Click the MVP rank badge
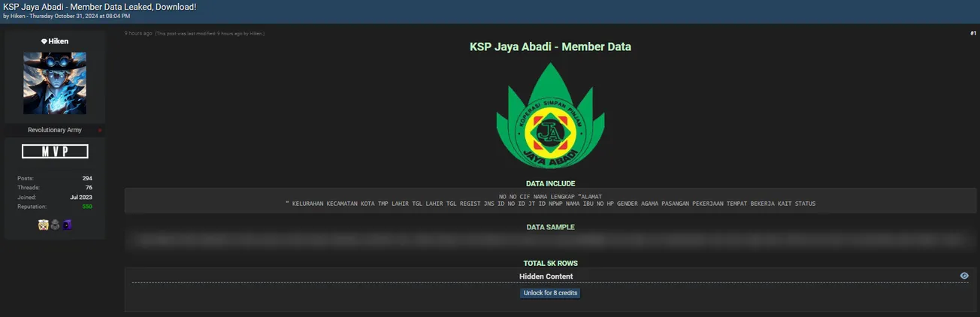This screenshot has width=980, height=317. tap(55, 152)
